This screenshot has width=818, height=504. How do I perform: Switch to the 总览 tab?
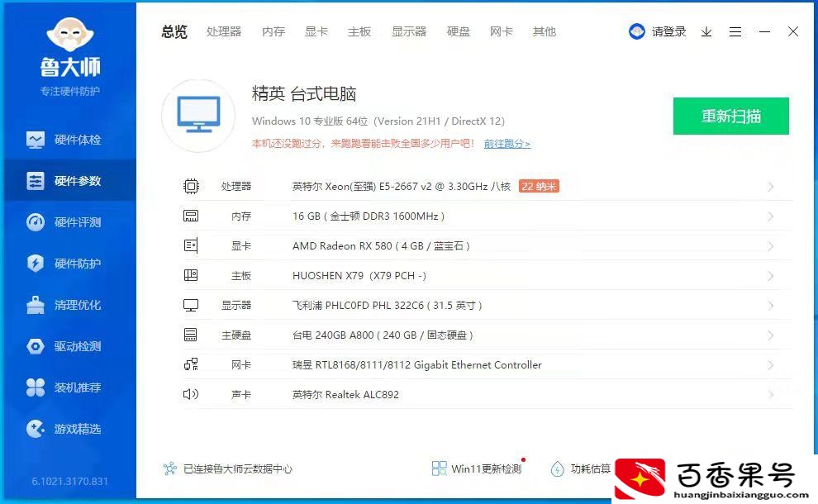(x=174, y=32)
